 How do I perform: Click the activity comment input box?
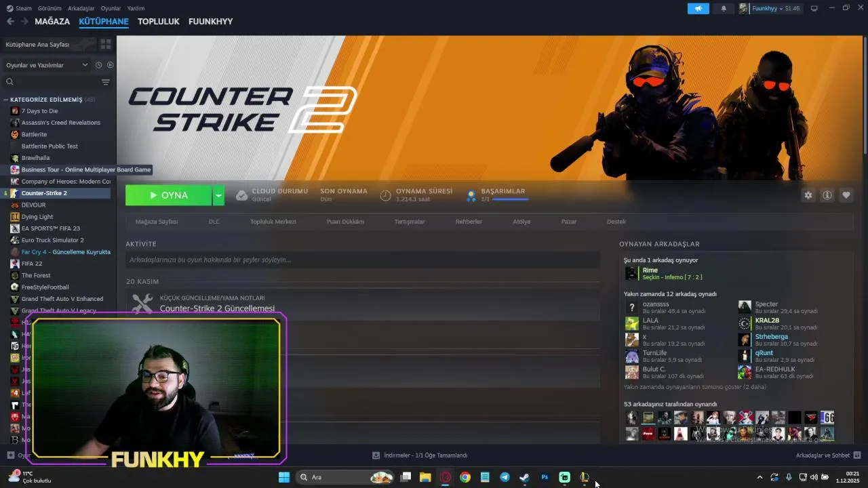pyautogui.click(x=363, y=260)
